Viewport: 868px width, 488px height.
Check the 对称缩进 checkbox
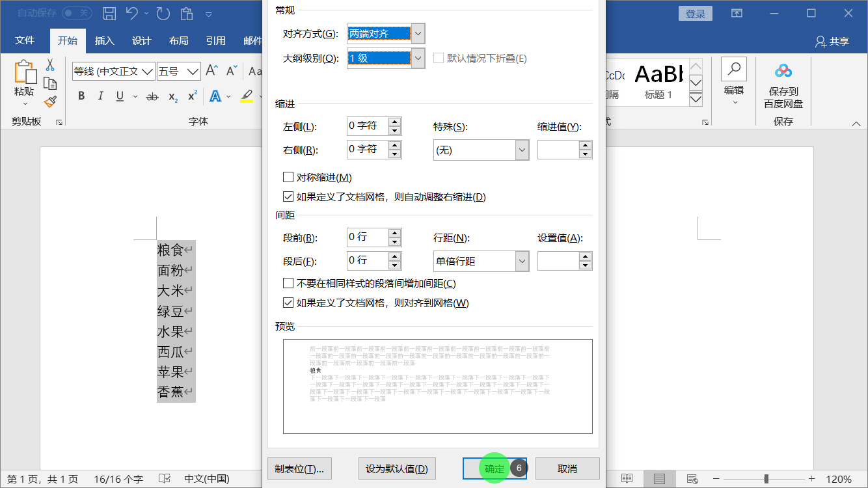(x=288, y=177)
